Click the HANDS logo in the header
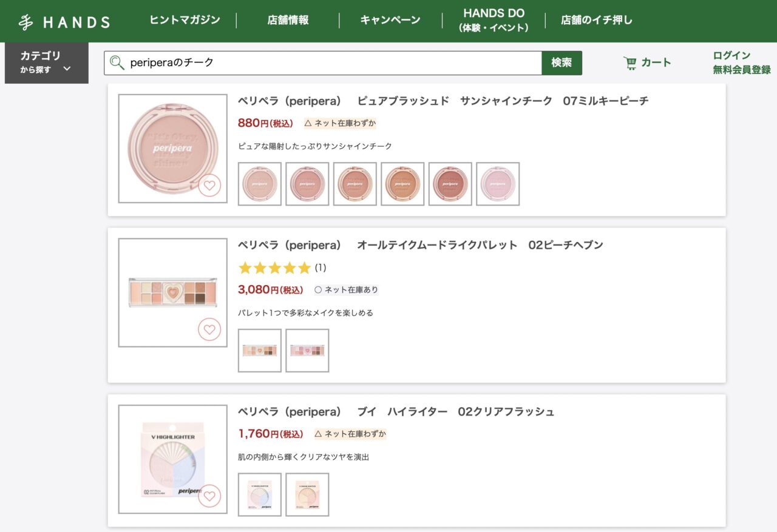777x532 pixels. [64, 22]
